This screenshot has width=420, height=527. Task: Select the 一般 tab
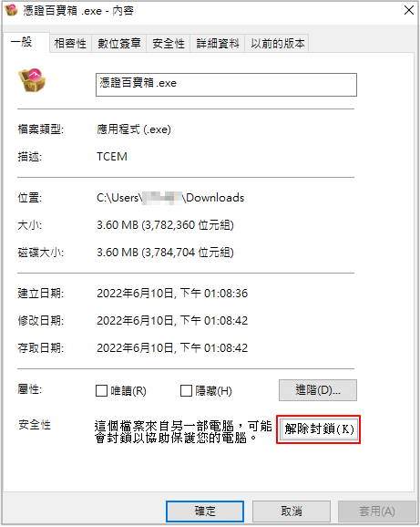22,42
